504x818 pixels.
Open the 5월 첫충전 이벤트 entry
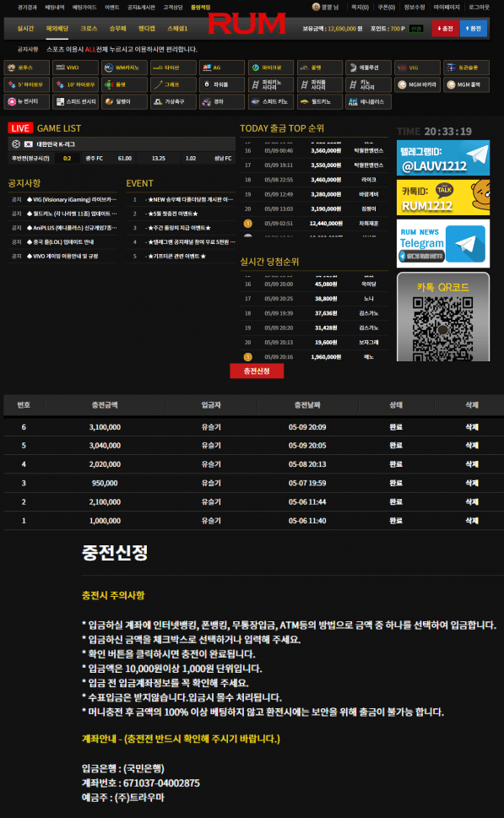[x=172, y=214]
